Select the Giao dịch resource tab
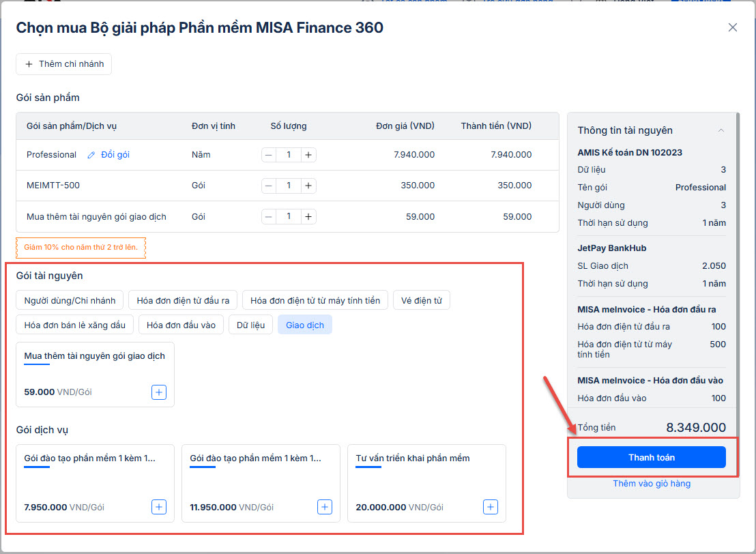The height and width of the screenshot is (554, 756). click(x=305, y=325)
